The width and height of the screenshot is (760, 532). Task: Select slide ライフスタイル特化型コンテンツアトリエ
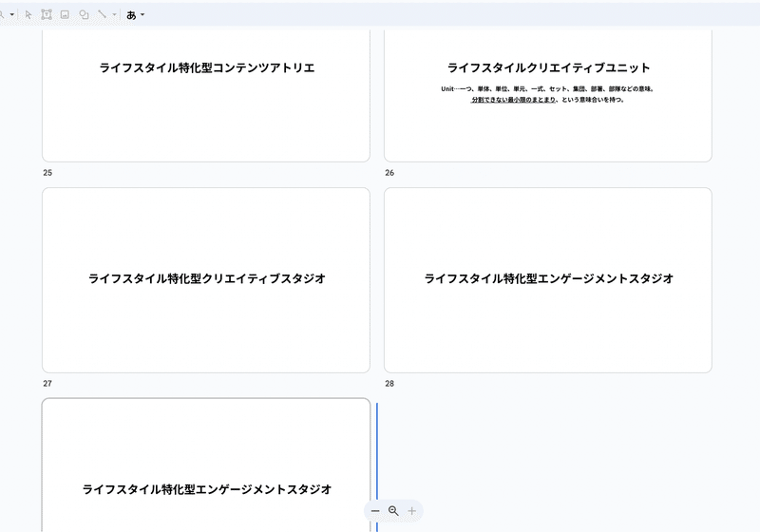(206, 95)
